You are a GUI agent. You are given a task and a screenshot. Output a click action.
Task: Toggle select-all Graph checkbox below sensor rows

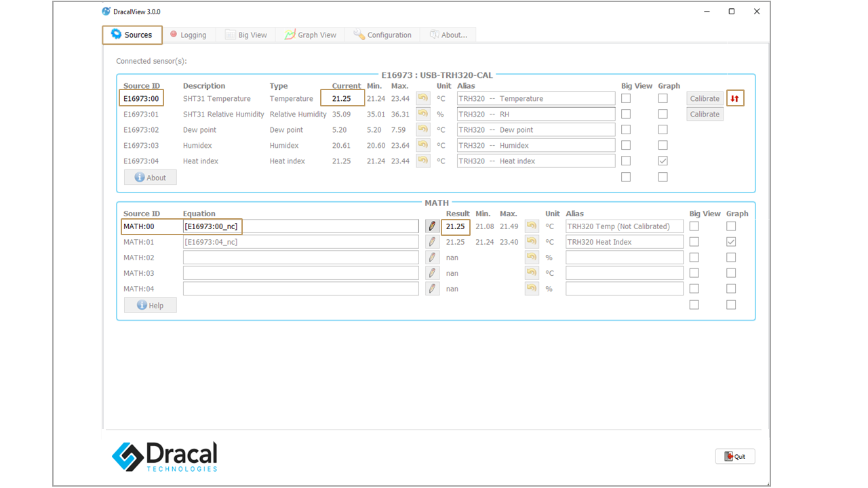click(x=663, y=177)
